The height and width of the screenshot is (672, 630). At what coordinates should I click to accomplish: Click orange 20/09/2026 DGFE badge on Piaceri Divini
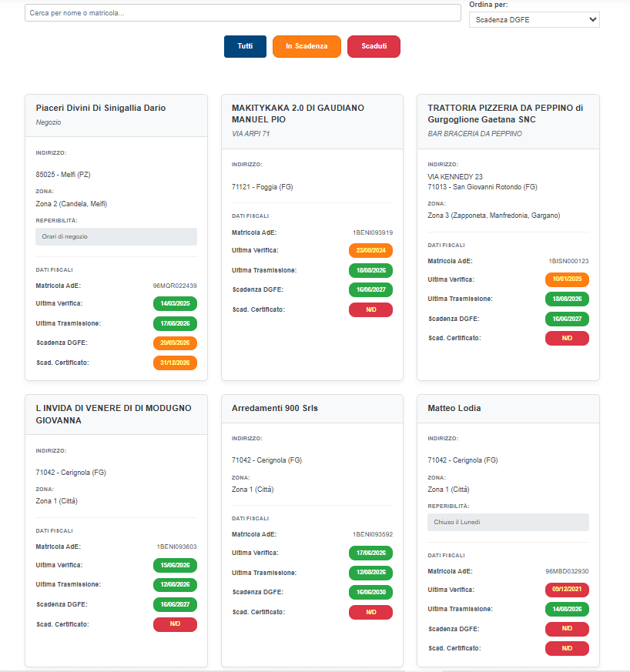(175, 343)
